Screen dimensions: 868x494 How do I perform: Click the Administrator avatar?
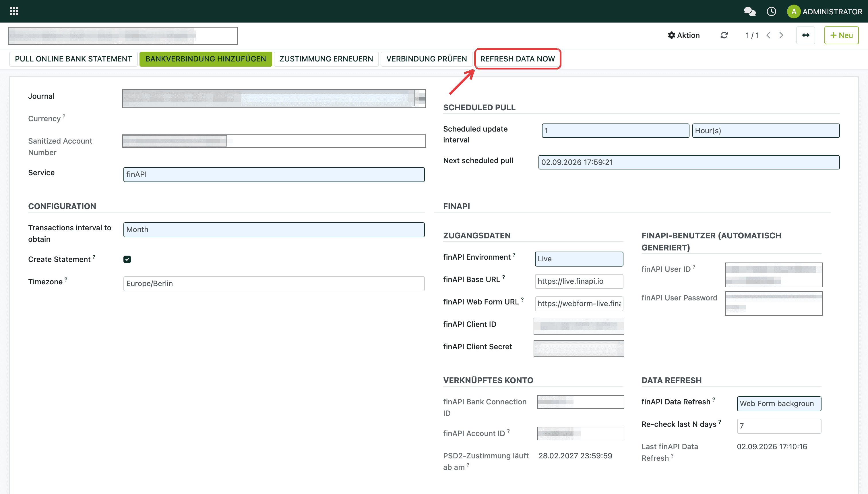pyautogui.click(x=793, y=11)
